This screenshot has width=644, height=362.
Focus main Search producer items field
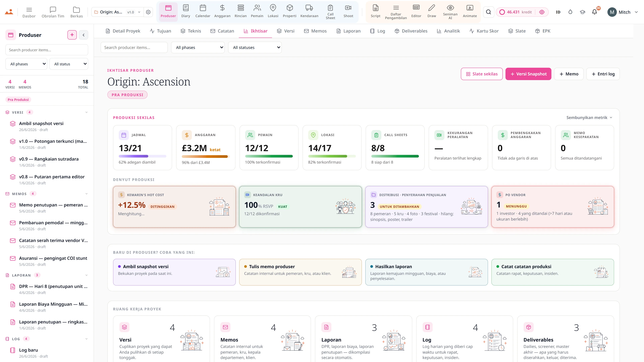tap(134, 47)
